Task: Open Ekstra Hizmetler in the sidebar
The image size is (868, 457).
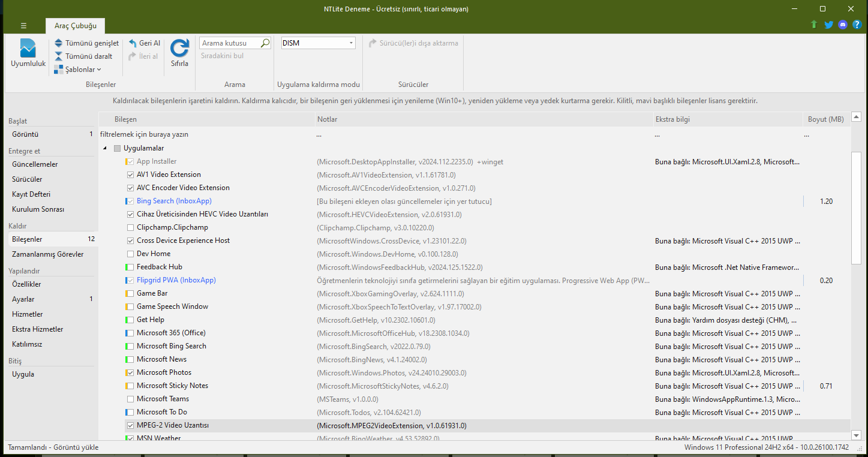Action: (51, 329)
